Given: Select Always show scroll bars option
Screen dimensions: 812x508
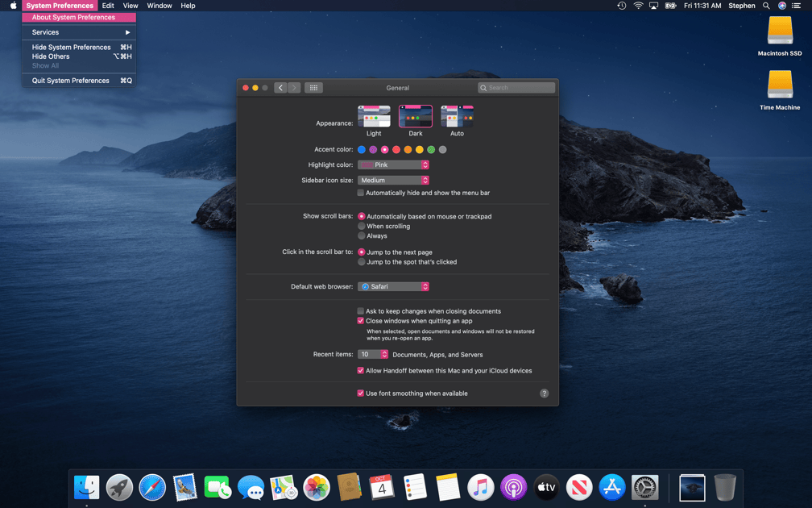Looking at the screenshot, I should (362, 235).
